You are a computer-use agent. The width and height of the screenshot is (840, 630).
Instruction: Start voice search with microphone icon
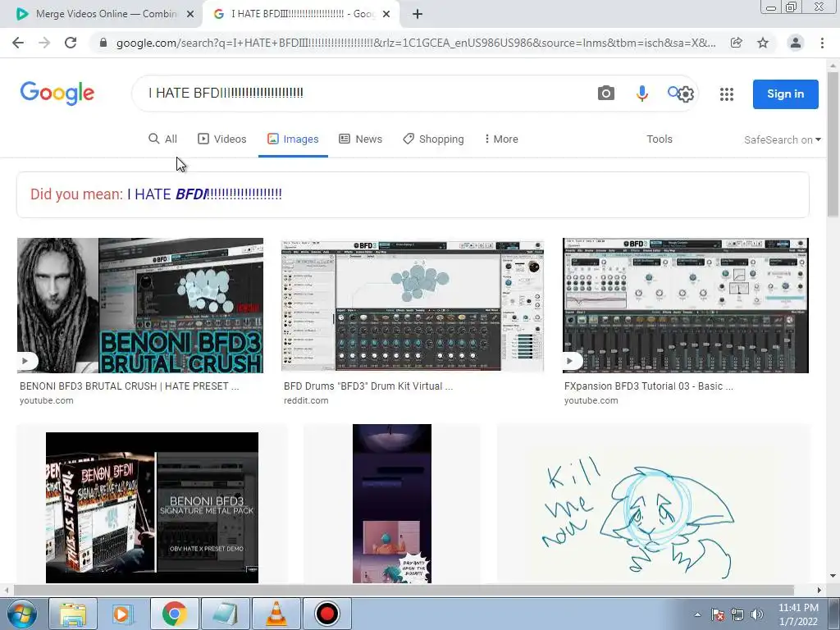point(641,94)
